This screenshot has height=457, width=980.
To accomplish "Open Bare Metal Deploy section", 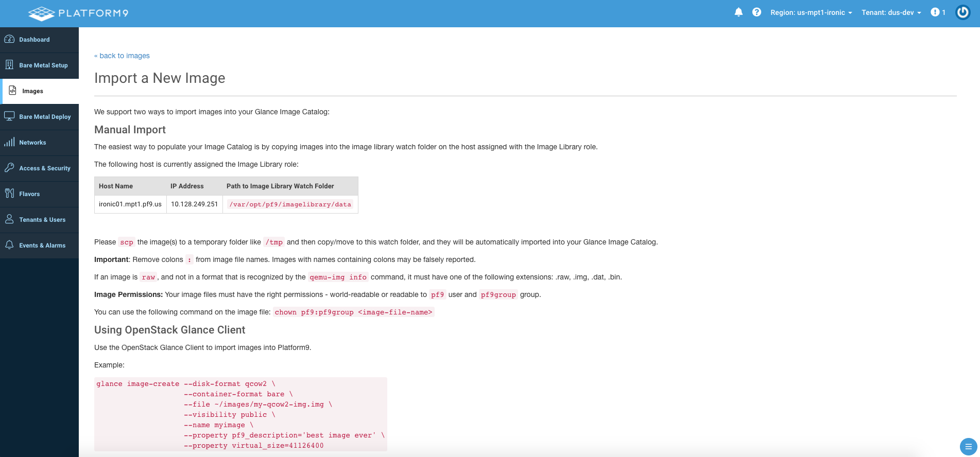I will (39, 117).
